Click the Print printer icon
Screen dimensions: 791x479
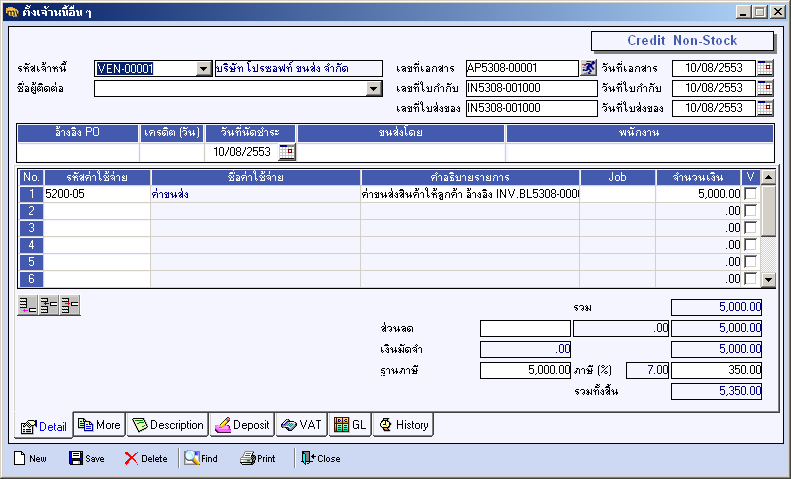coord(248,458)
